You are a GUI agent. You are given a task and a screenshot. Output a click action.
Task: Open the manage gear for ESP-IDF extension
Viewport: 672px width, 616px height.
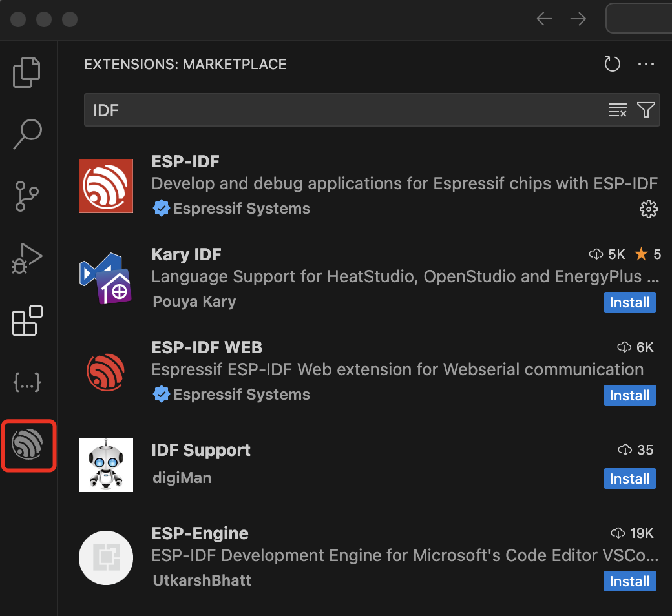point(649,209)
